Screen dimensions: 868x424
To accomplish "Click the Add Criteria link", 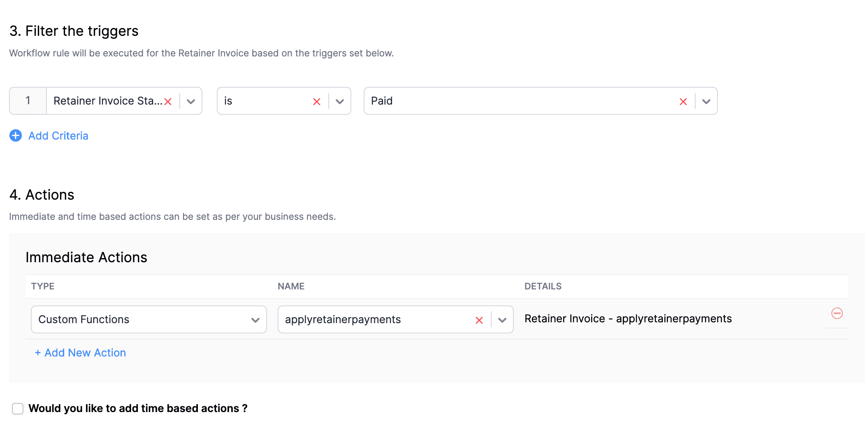I will pyautogui.click(x=58, y=136).
